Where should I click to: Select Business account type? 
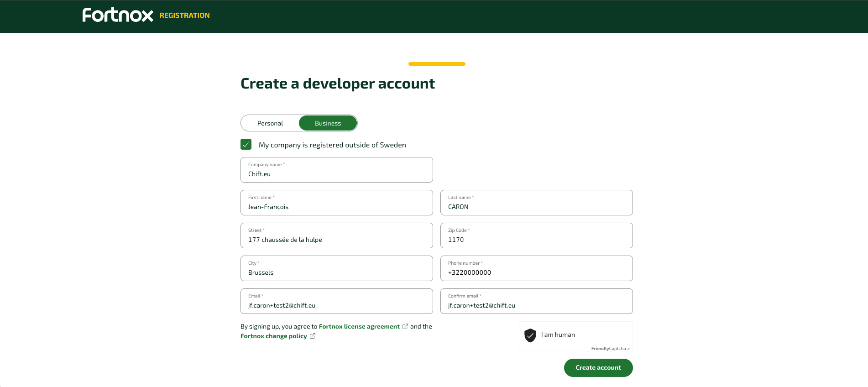click(x=328, y=123)
